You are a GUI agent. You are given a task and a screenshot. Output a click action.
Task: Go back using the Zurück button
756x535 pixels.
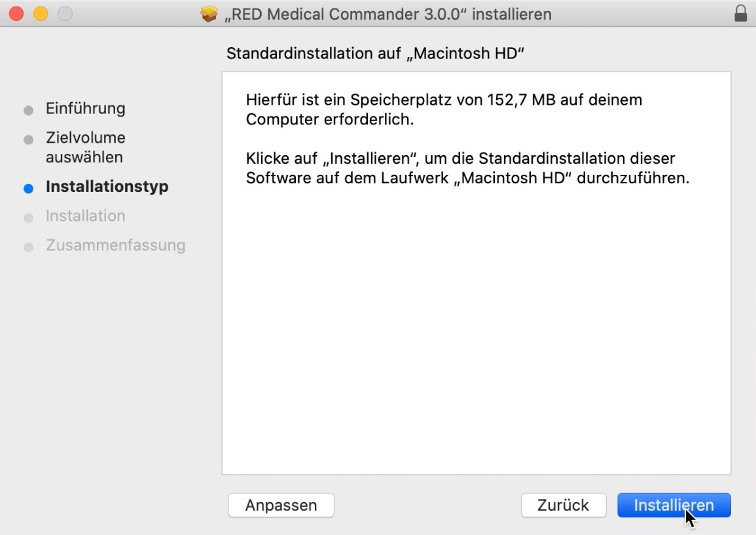coord(563,505)
